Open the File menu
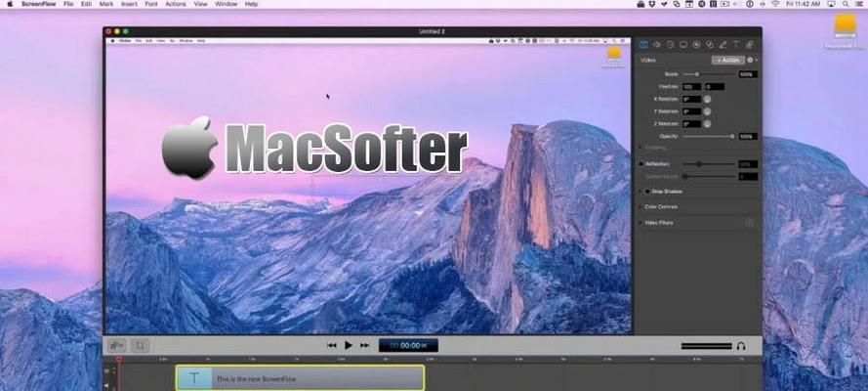The height and width of the screenshot is (391, 868). (68, 4)
